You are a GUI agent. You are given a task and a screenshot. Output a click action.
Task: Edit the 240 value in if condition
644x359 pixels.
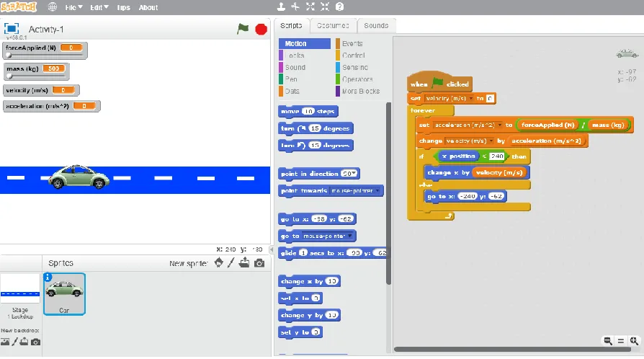coord(496,156)
